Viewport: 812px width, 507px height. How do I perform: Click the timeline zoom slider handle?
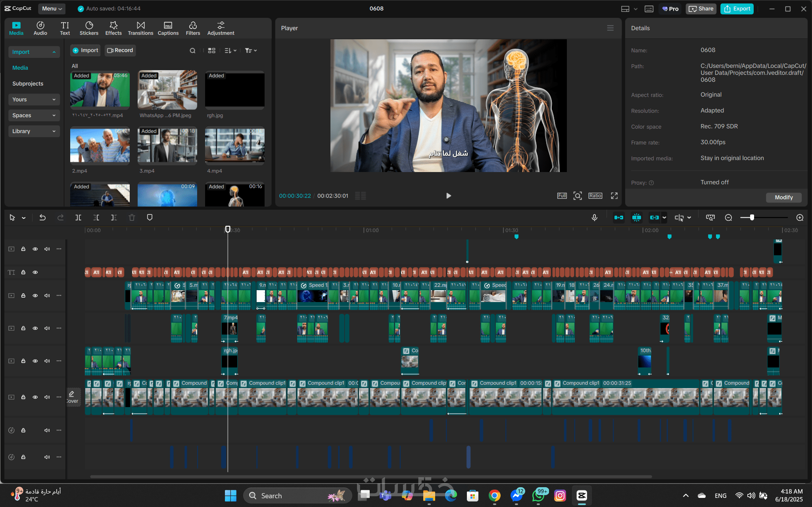752,218
